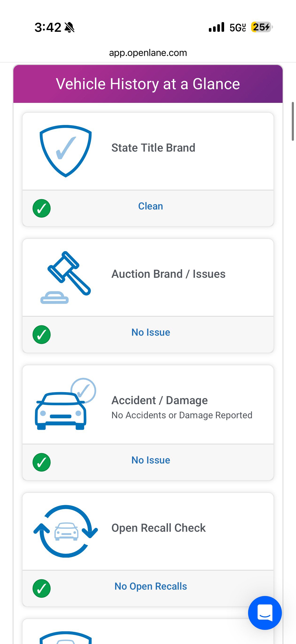The image size is (296, 644).
Task: Open the Clean title status link
Action: (x=151, y=206)
